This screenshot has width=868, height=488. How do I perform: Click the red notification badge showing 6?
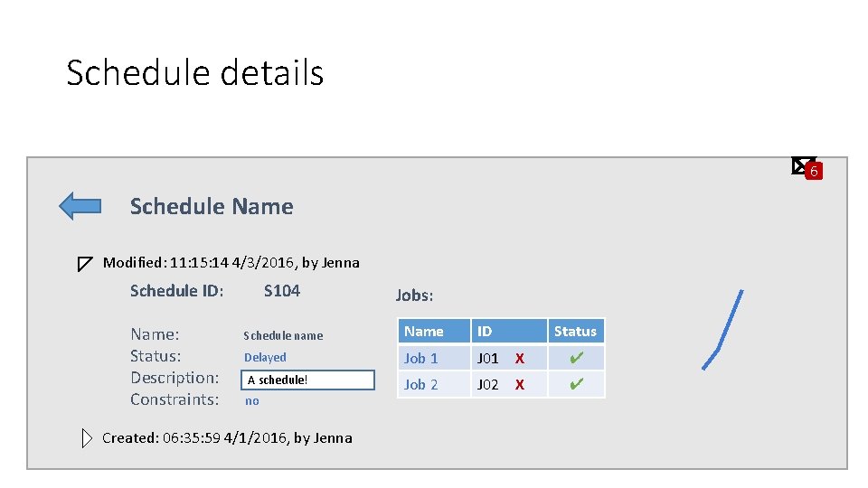814,172
